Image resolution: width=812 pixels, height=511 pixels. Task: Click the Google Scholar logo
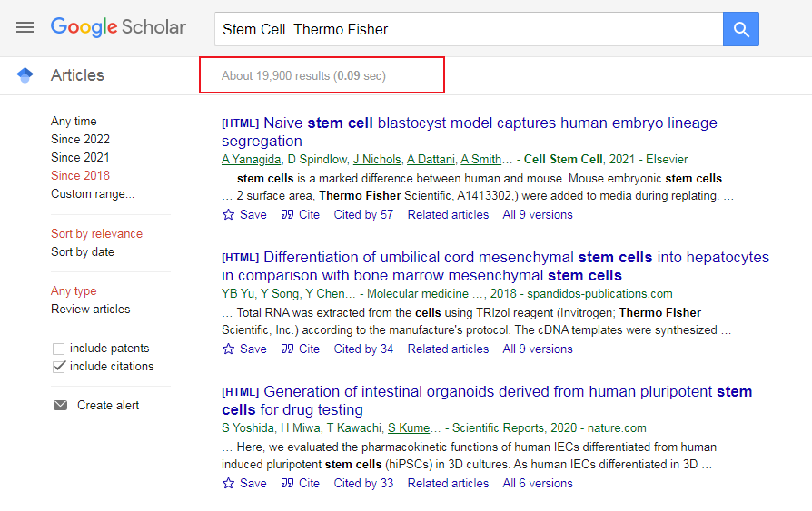tap(118, 27)
